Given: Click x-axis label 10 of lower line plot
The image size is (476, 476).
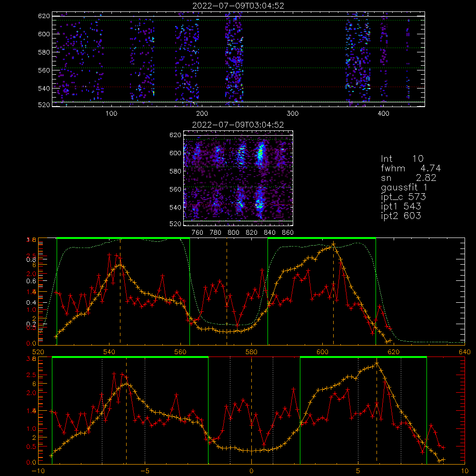Looking at the screenshot, I should (465, 471).
